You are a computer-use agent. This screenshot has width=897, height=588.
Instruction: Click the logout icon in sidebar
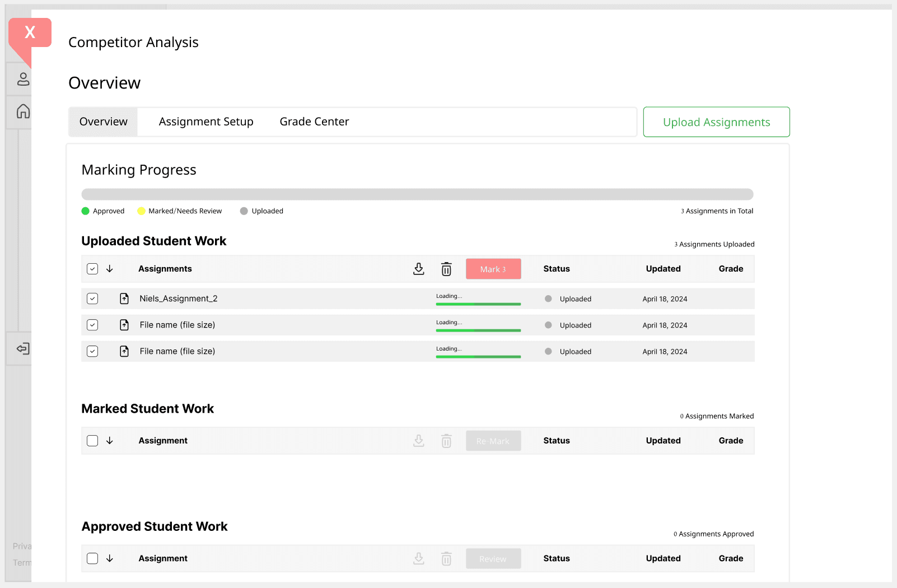[23, 349]
